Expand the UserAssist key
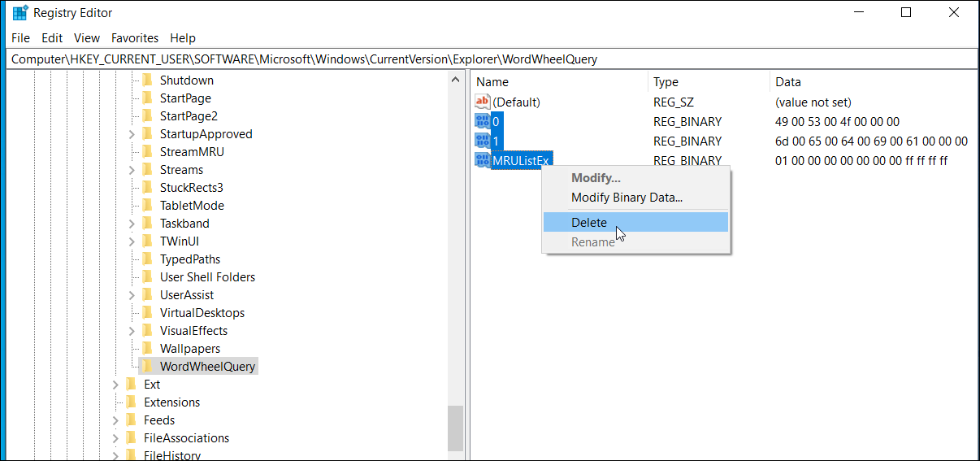The height and width of the screenshot is (461, 980). 132,295
